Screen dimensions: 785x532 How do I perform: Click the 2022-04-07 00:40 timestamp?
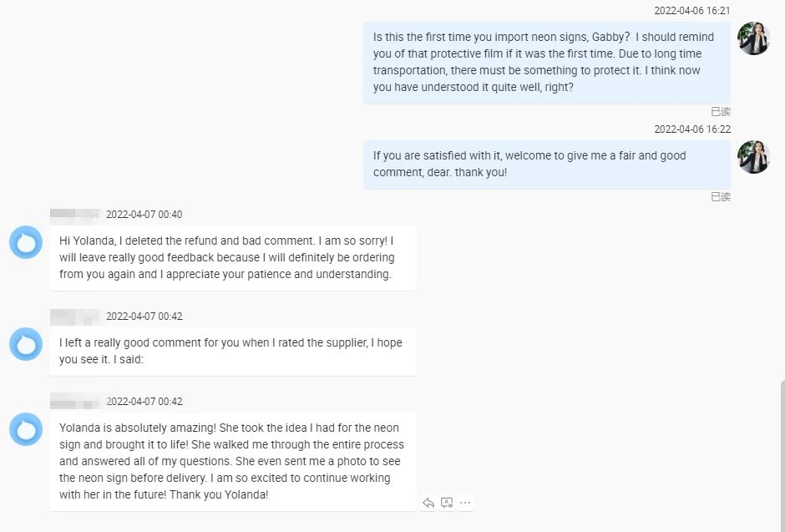pos(144,215)
